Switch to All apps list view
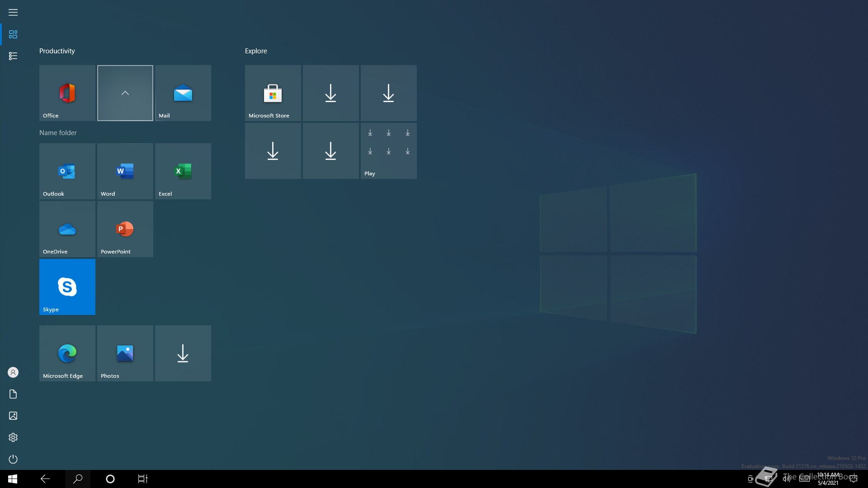This screenshot has width=868, height=488. (13, 56)
